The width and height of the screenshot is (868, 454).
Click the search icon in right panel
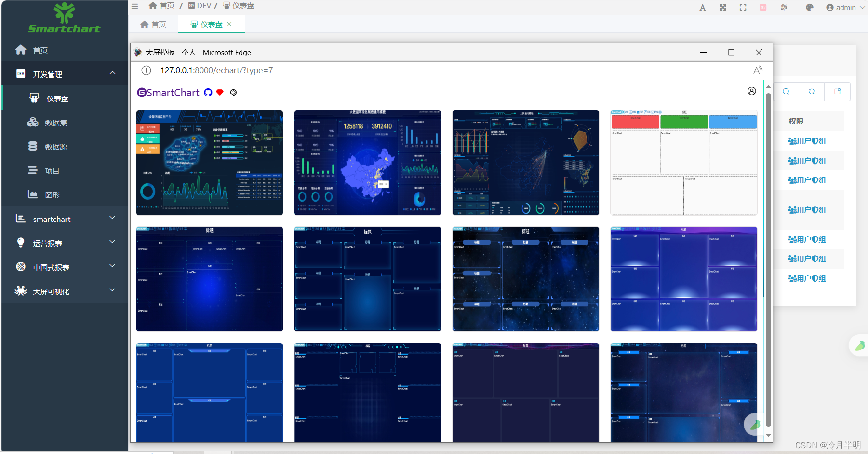point(786,91)
